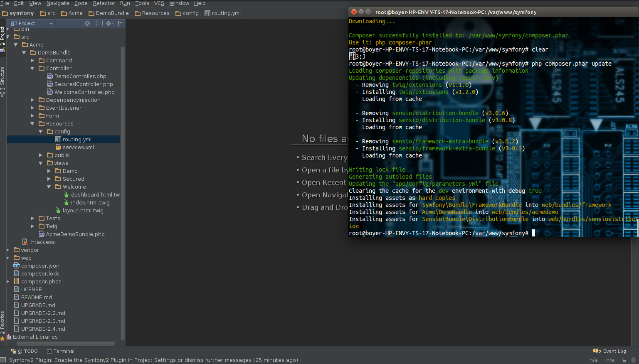Click the Project panel horizontal scrollbar
639x364 pixels.
65,344
